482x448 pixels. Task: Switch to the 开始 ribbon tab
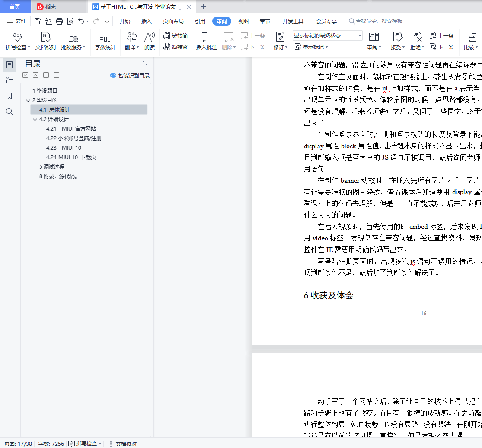pos(125,21)
